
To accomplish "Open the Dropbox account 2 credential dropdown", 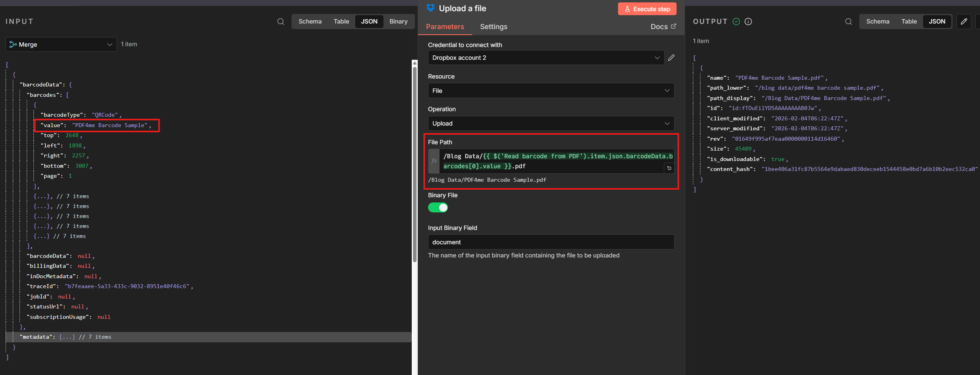I will click(x=546, y=58).
